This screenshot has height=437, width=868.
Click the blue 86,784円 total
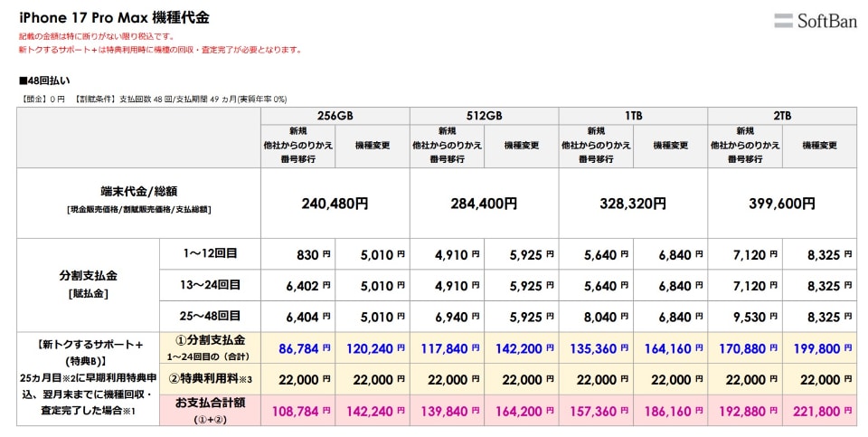click(297, 348)
